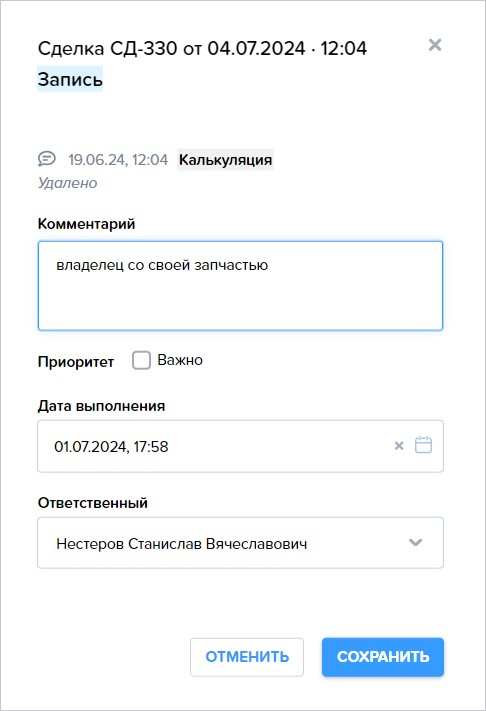This screenshot has height=711, width=486.
Task: Cancel editing with the Отменить button
Action: (x=247, y=657)
